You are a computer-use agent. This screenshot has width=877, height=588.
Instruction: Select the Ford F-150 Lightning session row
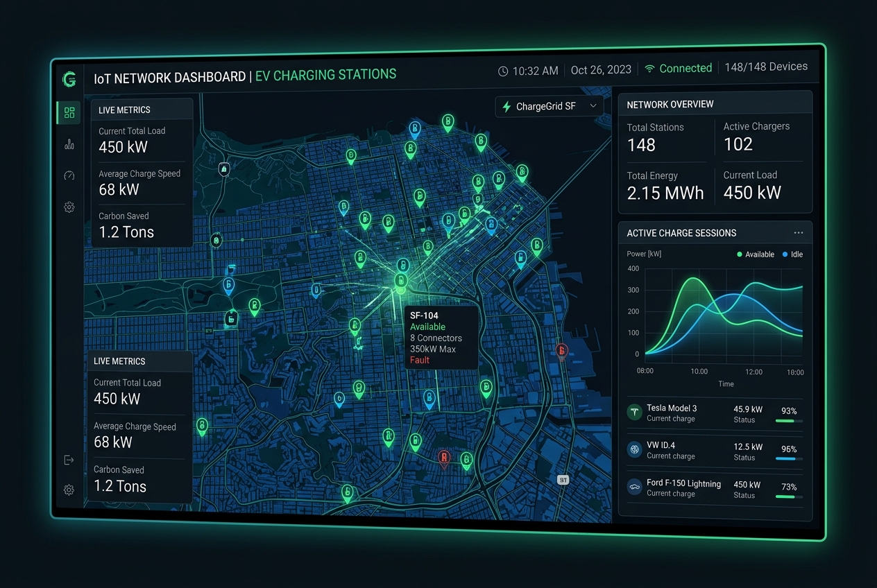pos(715,488)
